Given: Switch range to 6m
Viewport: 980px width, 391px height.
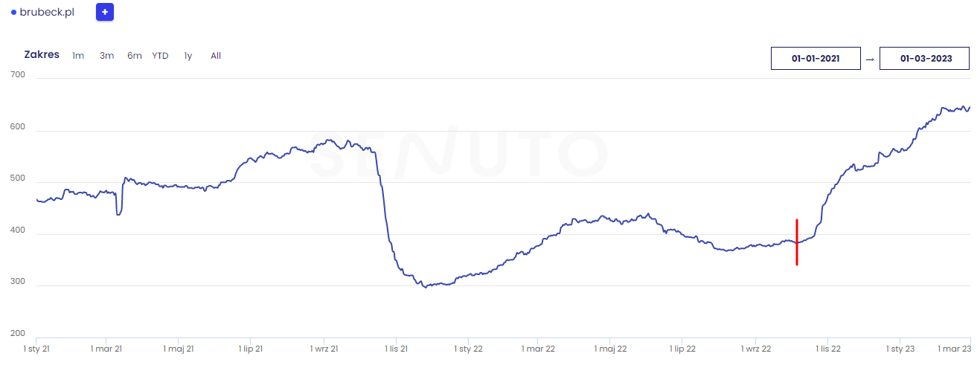Looking at the screenshot, I should tap(135, 56).
